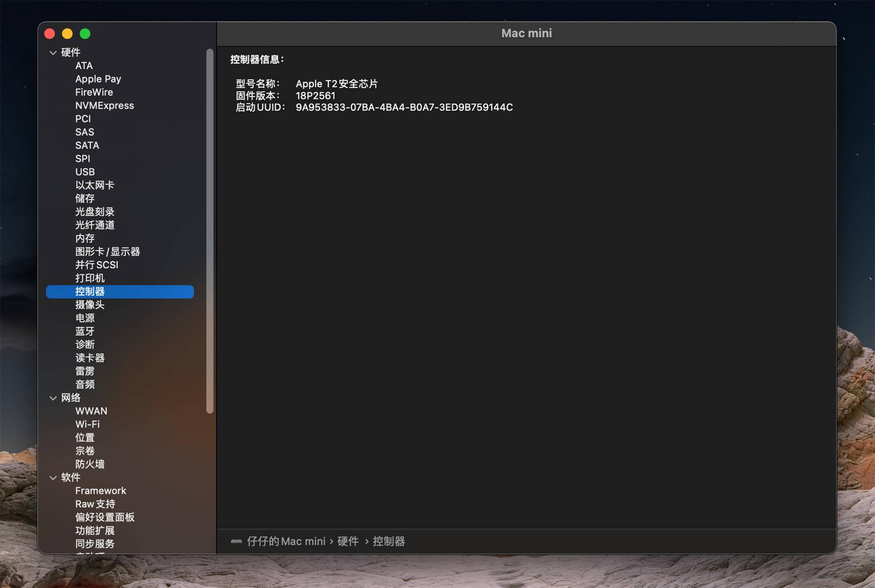Click the Mac mini icon in breadcrumb
The width and height of the screenshot is (875, 588).
pyautogui.click(x=237, y=542)
